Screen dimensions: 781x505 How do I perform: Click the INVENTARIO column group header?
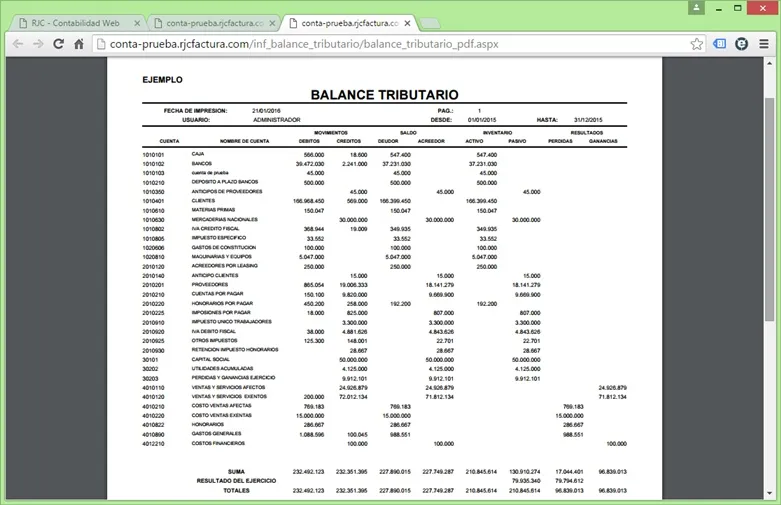[497, 132]
